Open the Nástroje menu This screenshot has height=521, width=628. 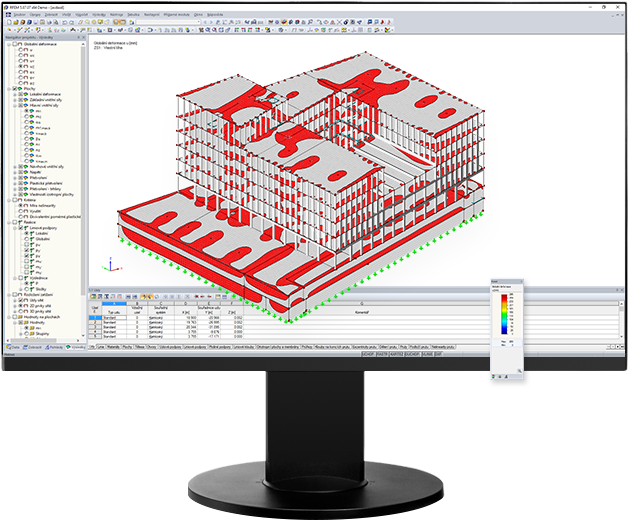(x=117, y=14)
